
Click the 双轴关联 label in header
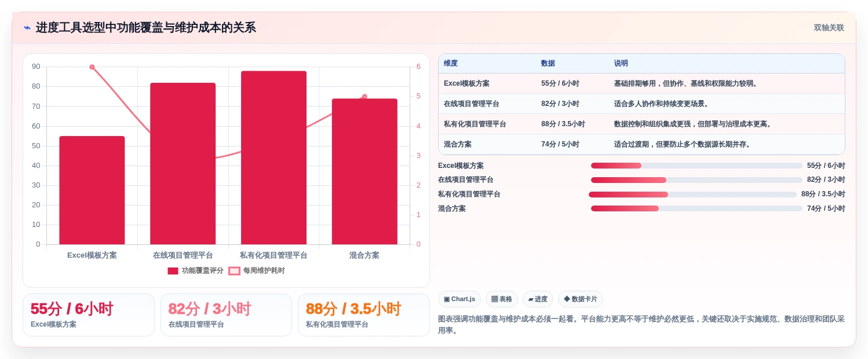[829, 28]
